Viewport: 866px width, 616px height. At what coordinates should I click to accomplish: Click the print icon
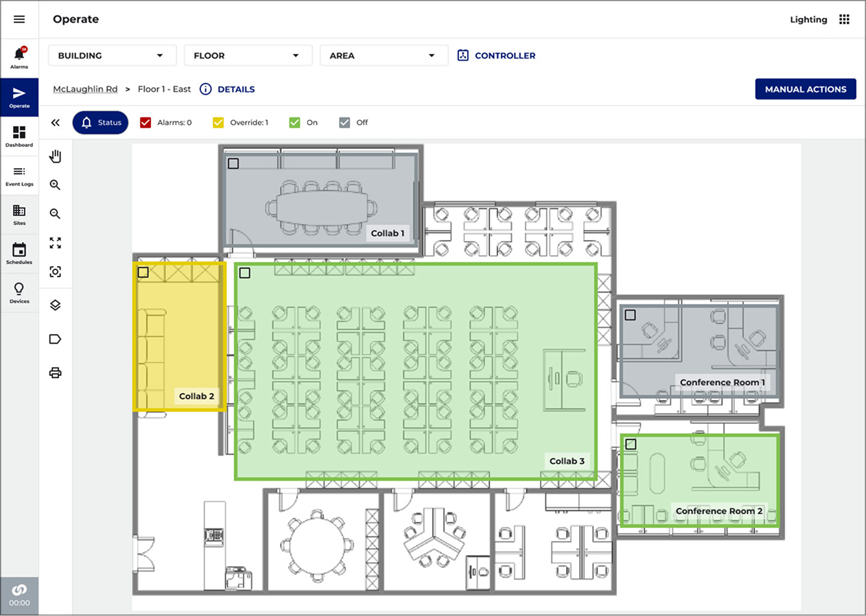tap(56, 372)
